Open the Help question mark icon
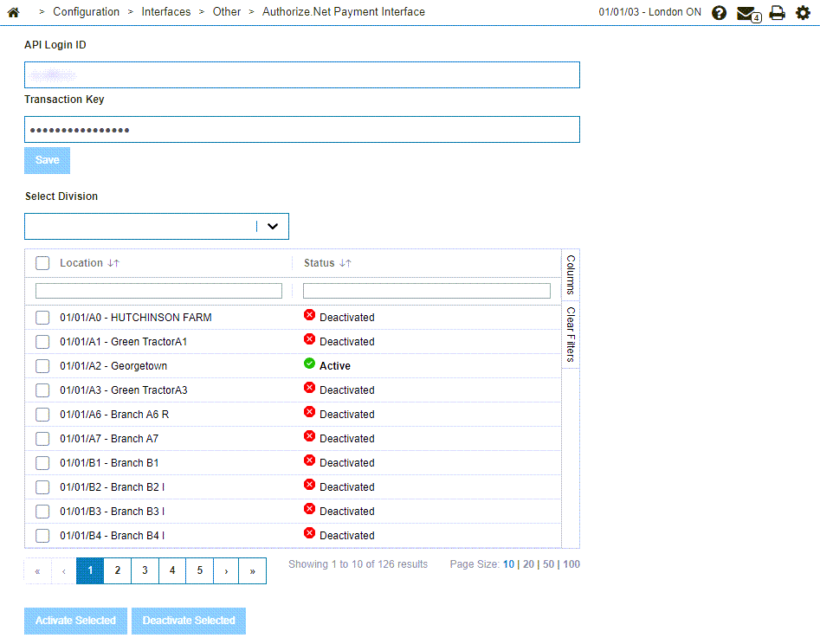820x644 pixels. click(x=719, y=13)
